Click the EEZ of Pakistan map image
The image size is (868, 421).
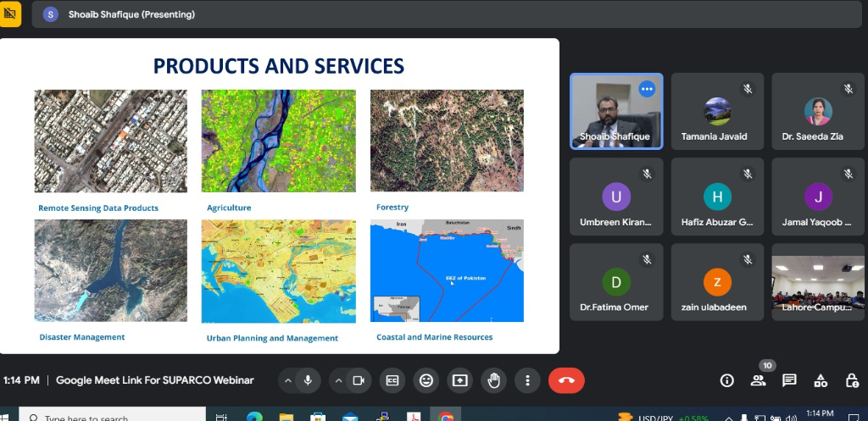[x=447, y=270]
